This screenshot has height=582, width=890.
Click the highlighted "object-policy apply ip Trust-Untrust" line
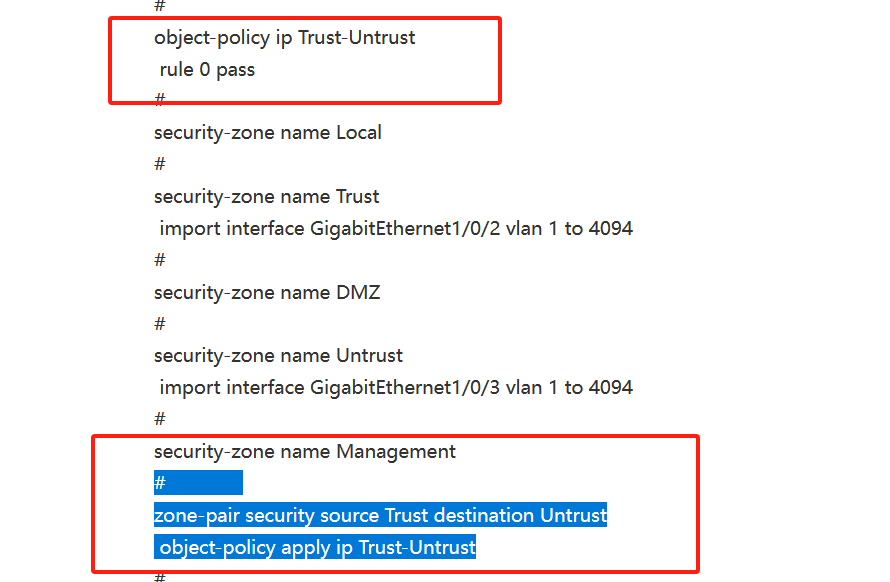point(317,547)
